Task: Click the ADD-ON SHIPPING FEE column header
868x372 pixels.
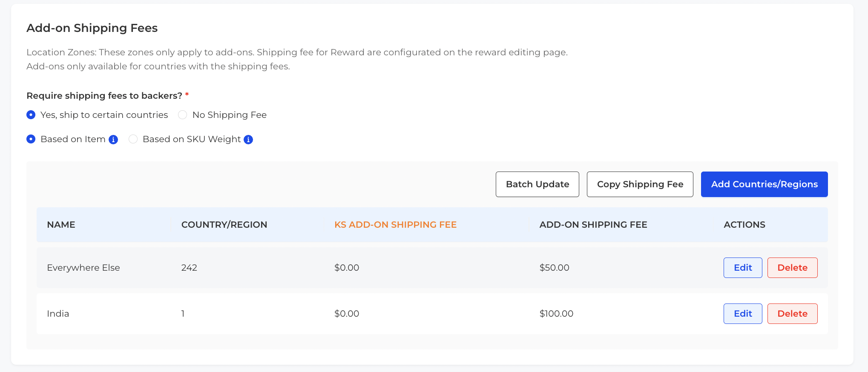Action: tap(593, 225)
